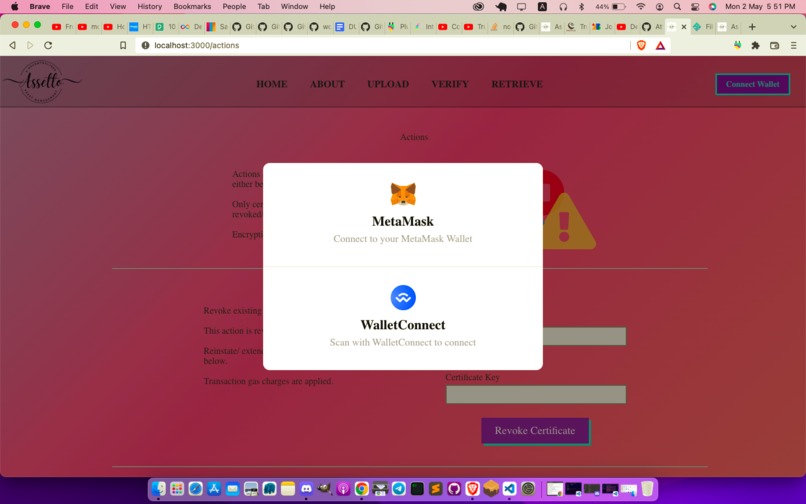Select WalletConnect option title
This screenshot has height=504, width=806.
coord(403,325)
